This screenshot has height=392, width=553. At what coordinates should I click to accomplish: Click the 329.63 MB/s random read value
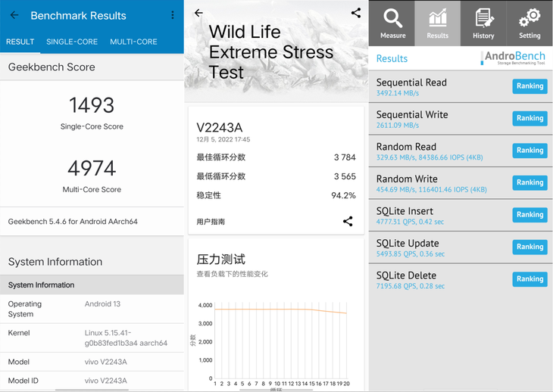pyautogui.click(x=430, y=157)
